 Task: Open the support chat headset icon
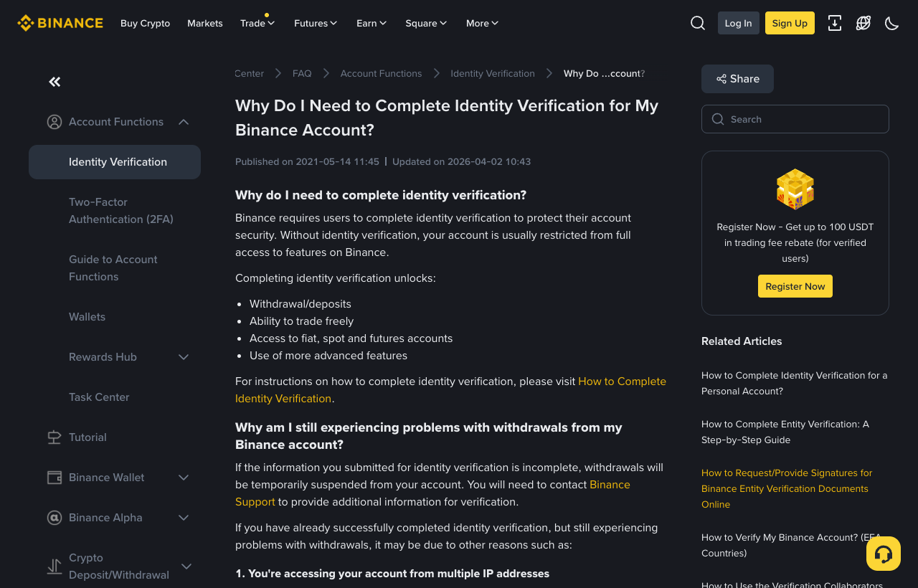[884, 554]
